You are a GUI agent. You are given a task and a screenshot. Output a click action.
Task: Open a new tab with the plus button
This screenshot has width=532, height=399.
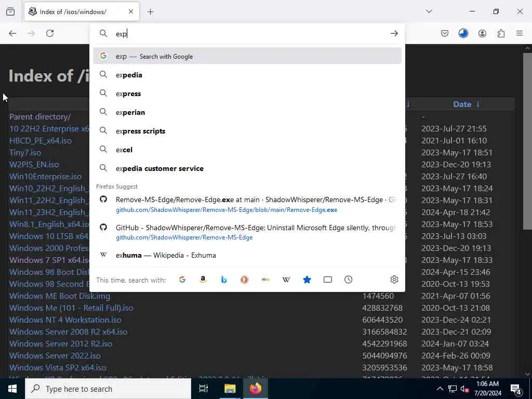[x=150, y=12]
